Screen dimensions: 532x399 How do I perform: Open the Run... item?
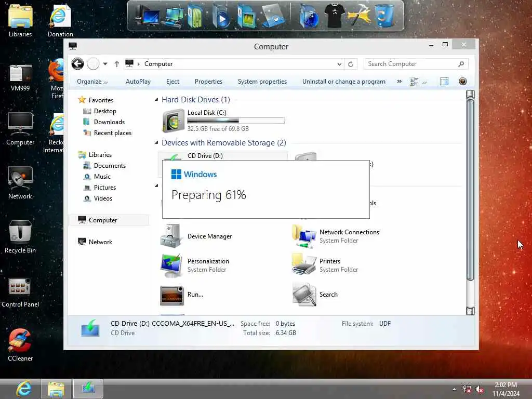tap(182, 295)
